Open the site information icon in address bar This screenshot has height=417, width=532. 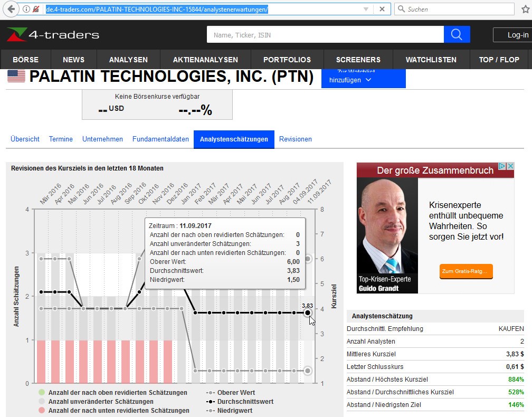click(26, 9)
